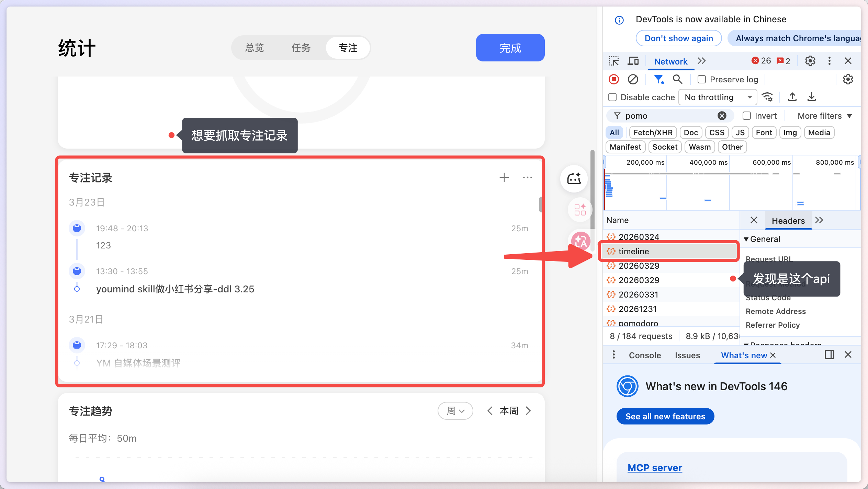Image resolution: width=868 pixels, height=489 pixels.
Task: Click the Don't show again button
Action: pos(678,38)
